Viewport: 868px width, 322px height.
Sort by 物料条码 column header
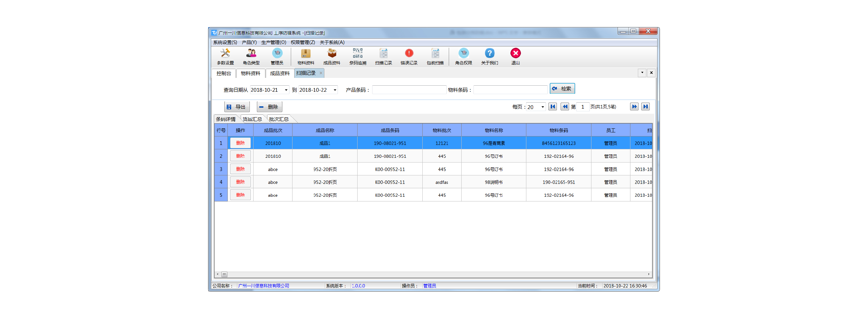[559, 130]
